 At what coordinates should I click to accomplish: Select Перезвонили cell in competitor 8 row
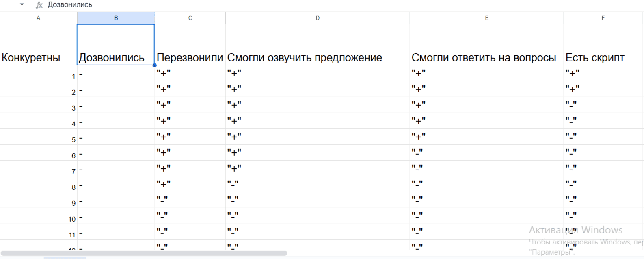coord(190,184)
